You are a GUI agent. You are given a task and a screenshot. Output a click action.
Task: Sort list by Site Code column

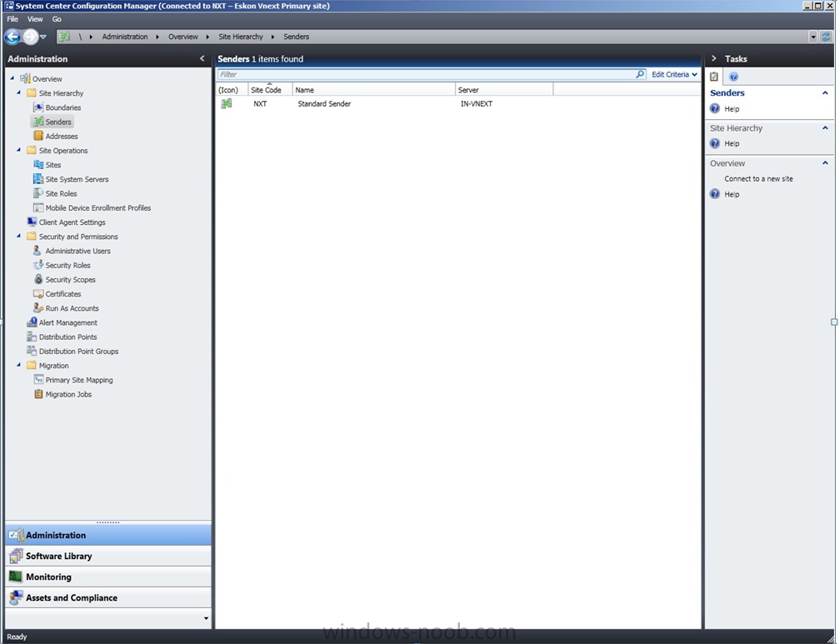tap(270, 90)
